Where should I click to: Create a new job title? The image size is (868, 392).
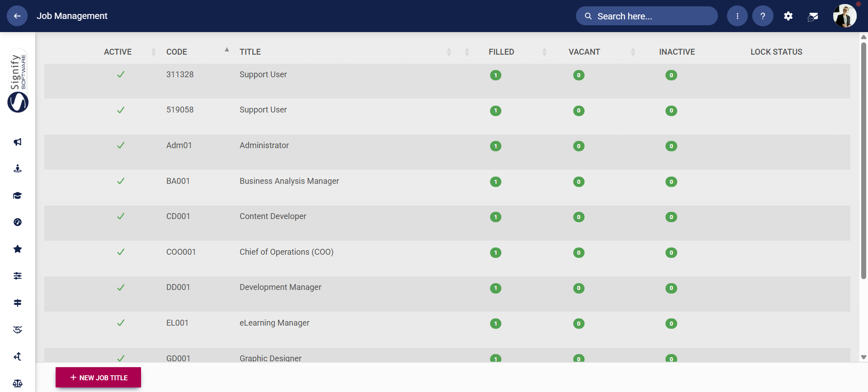[98, 378]
